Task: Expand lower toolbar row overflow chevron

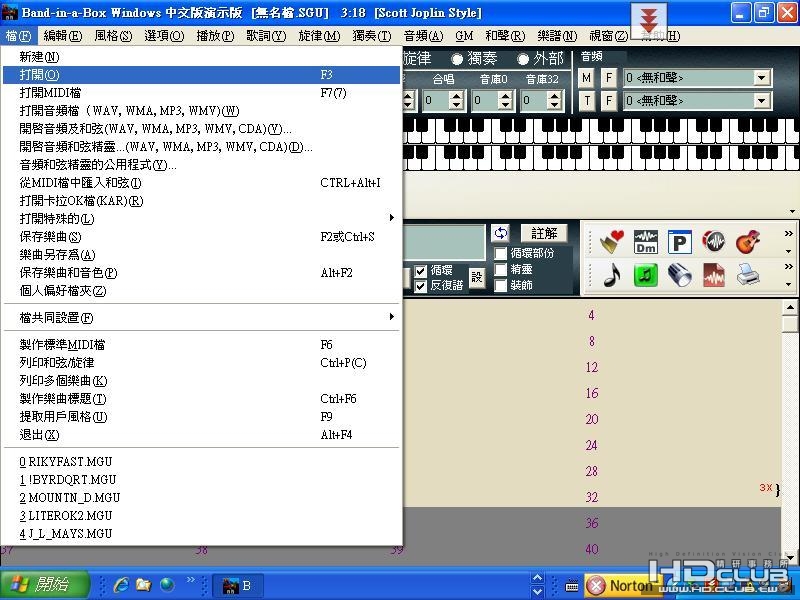Action: tap(789, 266)
